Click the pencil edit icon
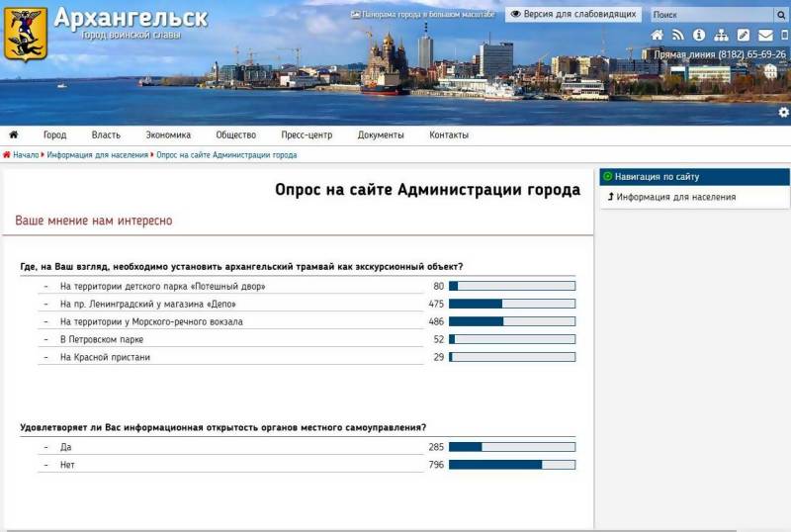Viewport: 791px width, 532px height. pos(743,35)
